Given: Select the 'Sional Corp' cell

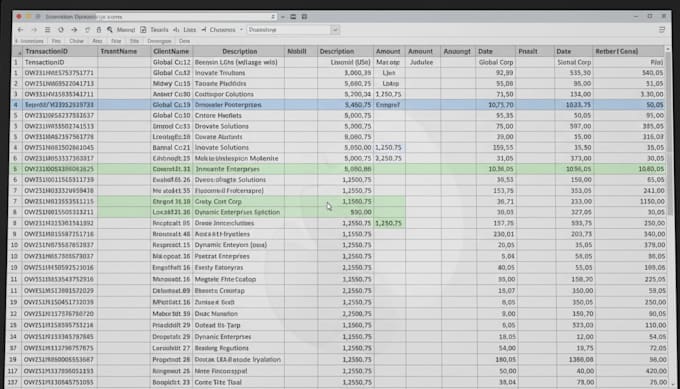Looking at the screenshot, I should (x=573, y=62).
